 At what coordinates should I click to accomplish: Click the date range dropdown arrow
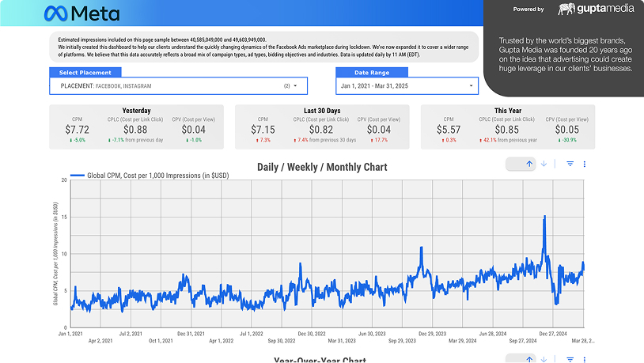tap(471, 86)
